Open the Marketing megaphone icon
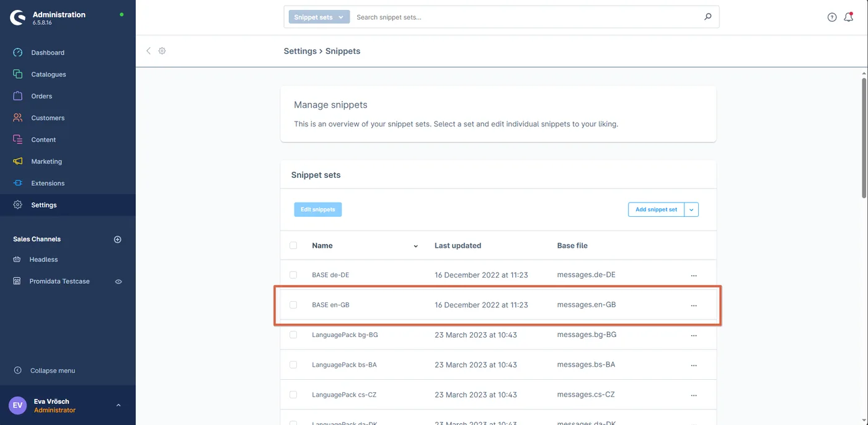The height and width of the screenshot is (425, 868). point(18,161)
